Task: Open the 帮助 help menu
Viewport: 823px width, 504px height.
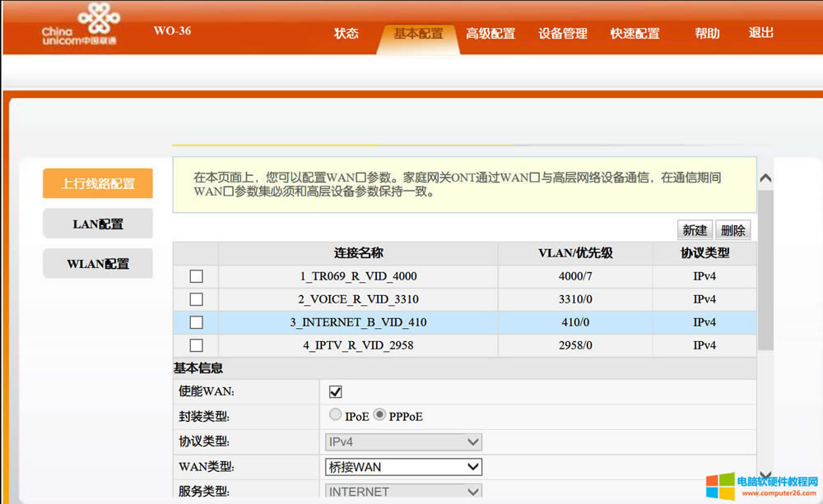Action: click(707, 34)
